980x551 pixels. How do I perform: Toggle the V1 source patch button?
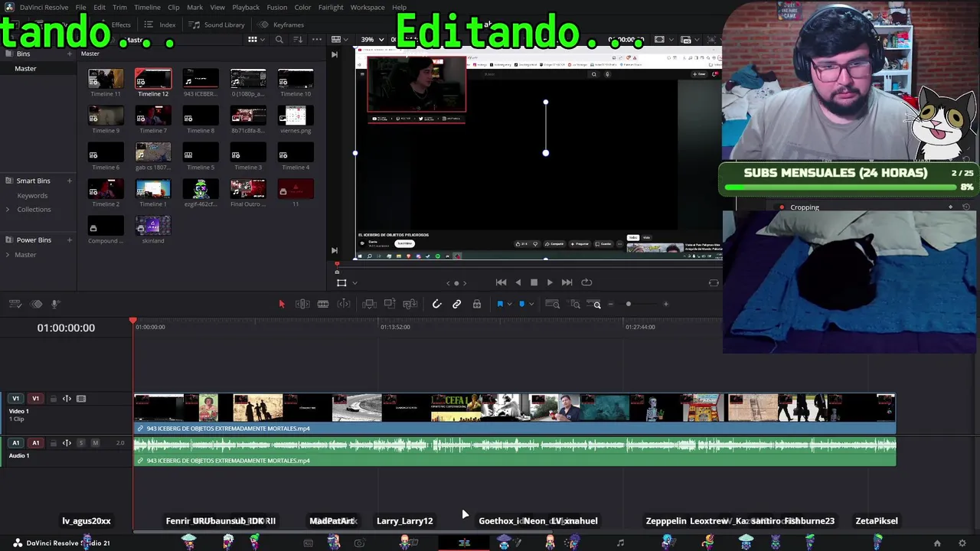pos(15,399)
